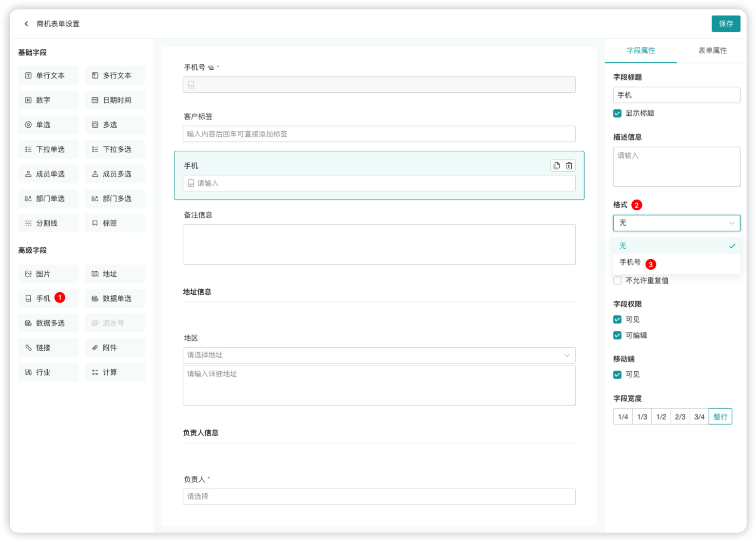Choose 手机号 option in format list

(x=630, y=263)
